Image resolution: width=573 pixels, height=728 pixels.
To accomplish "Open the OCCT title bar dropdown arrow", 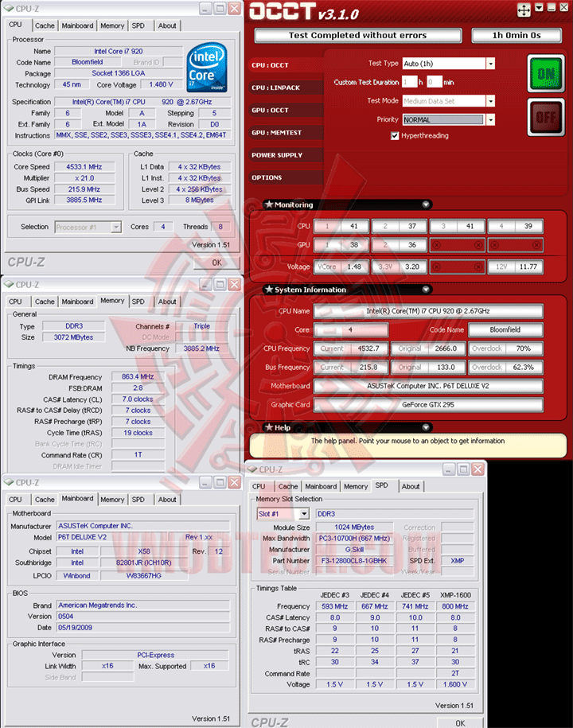I will click(x=539, y=8).
